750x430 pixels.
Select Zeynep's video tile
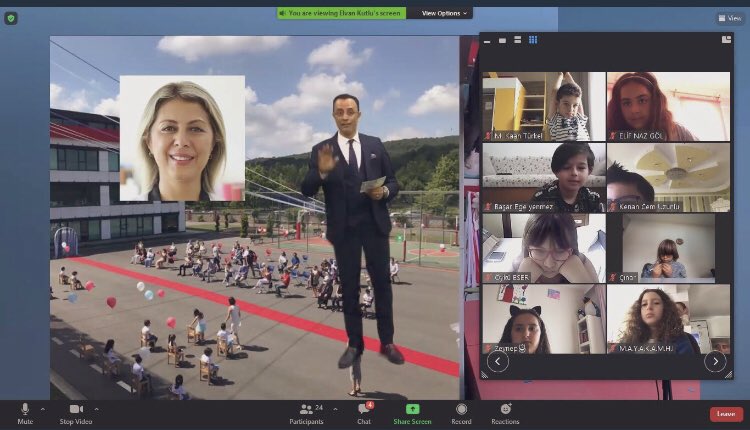tap(544, 319)
